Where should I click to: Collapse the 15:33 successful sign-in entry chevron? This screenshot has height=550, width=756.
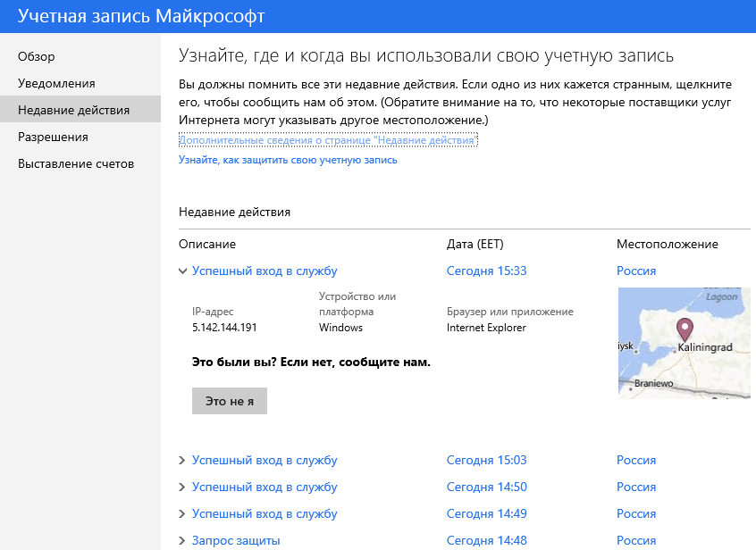[182, 271]
